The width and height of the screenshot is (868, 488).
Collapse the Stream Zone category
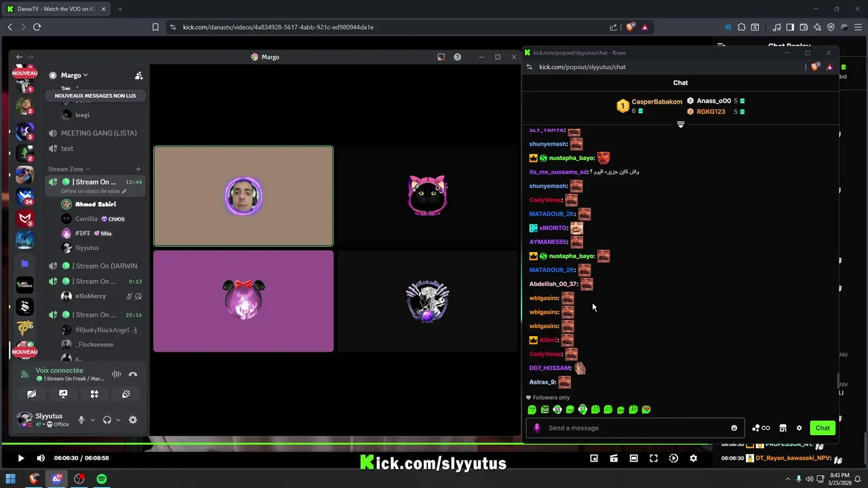pos(68,169)
